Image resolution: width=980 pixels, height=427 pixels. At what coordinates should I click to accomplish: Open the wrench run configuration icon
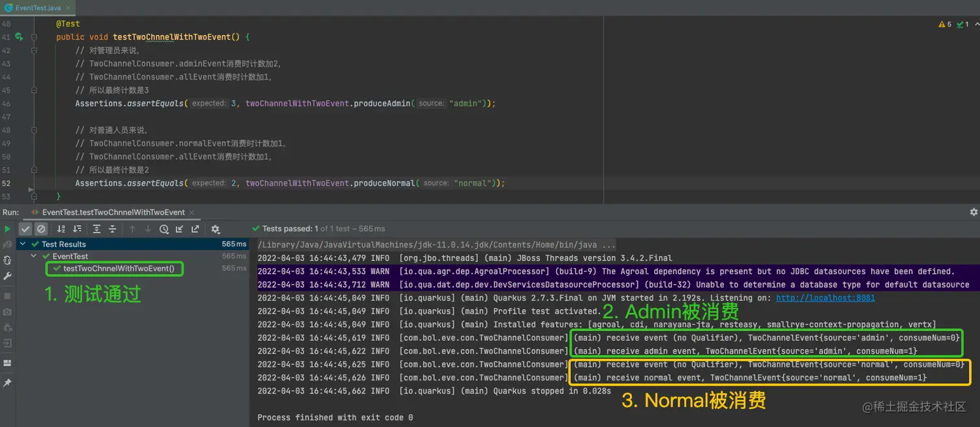7,276
